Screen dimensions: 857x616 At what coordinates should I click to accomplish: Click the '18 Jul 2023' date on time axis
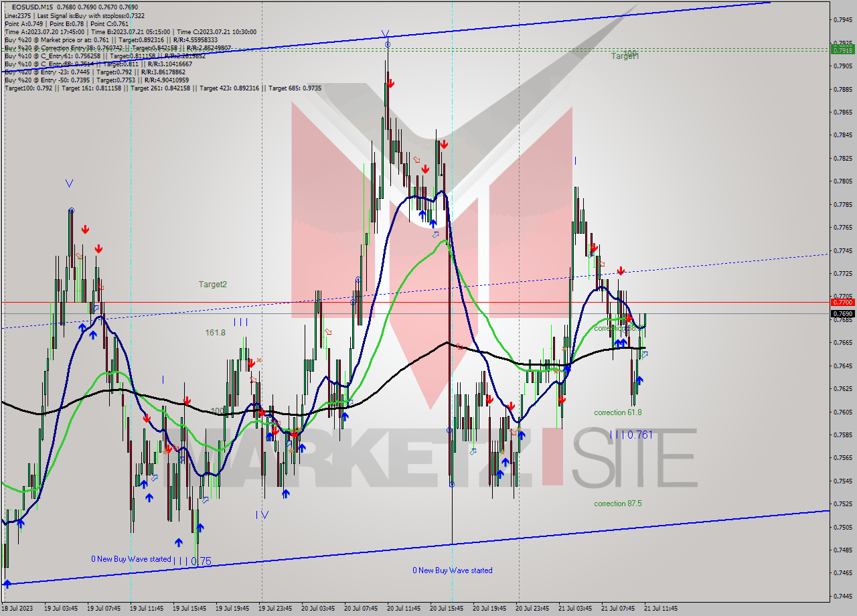tap(18, 609)
